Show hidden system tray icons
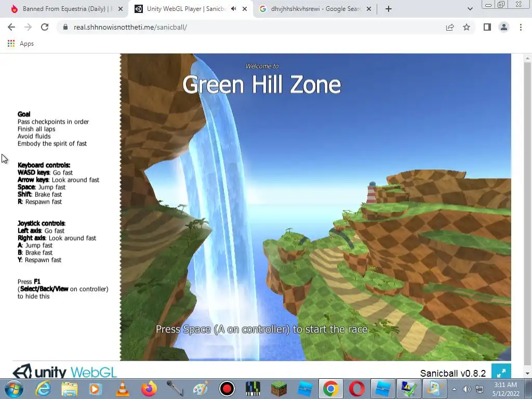This screenshot has width=532, height=399. click(454, 389)
